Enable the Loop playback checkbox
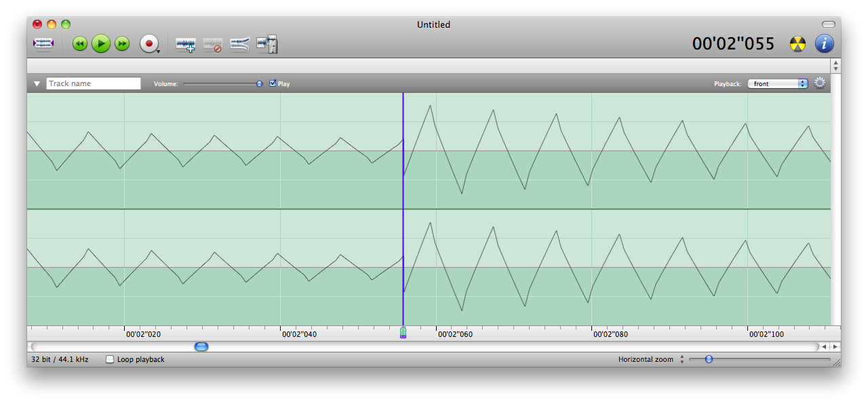The width and height of the screenshot is (868, 404). (110, 359)
